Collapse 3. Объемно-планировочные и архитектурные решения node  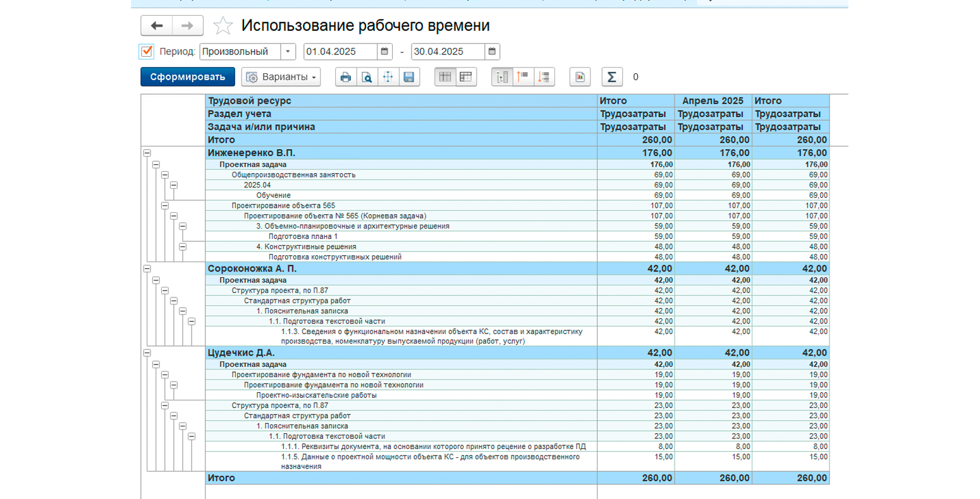pos(182,226)
